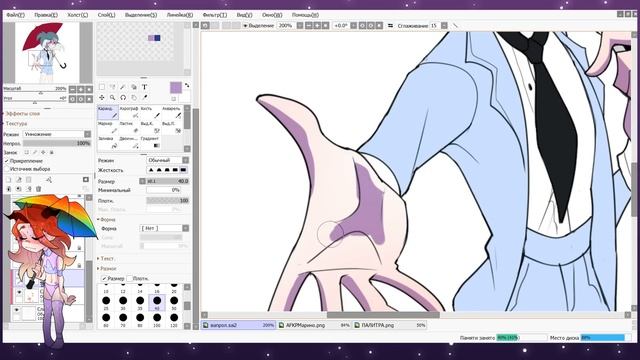
Task: Choose the Аэрограф airbrush
Action: (x=129, y=113)
